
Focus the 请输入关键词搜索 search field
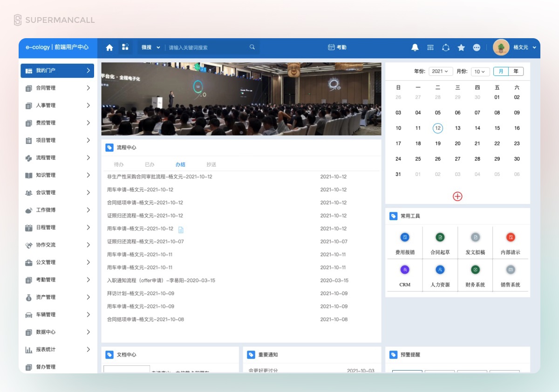[x=207, y=47]
